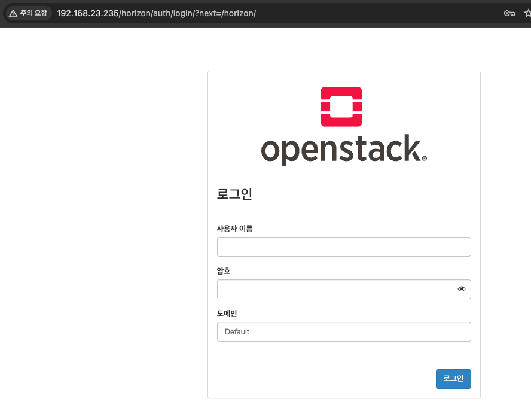Click the 주의 요함 security warning badge

click(29, 13)
